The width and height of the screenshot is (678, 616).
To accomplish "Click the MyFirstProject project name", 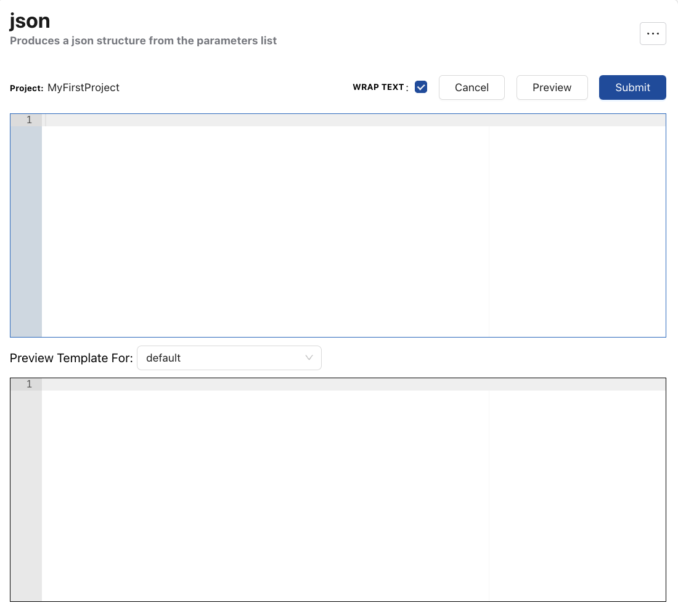I will (x=83, y=87).
